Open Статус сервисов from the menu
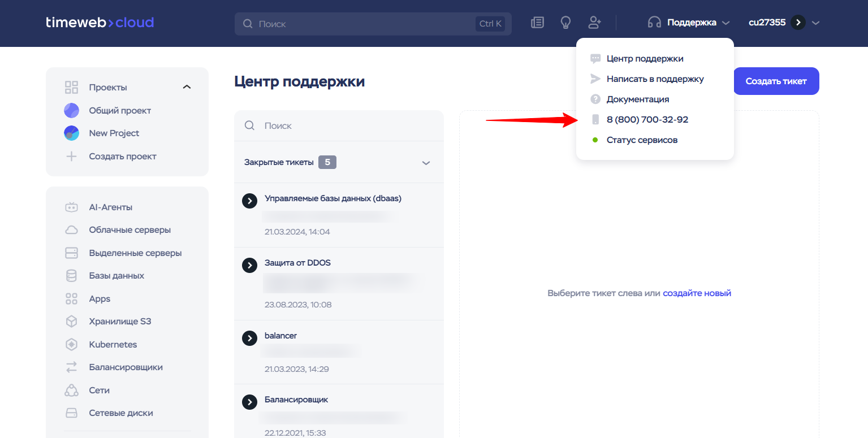Screen dimensions: 868x438 tap(642, 140)
